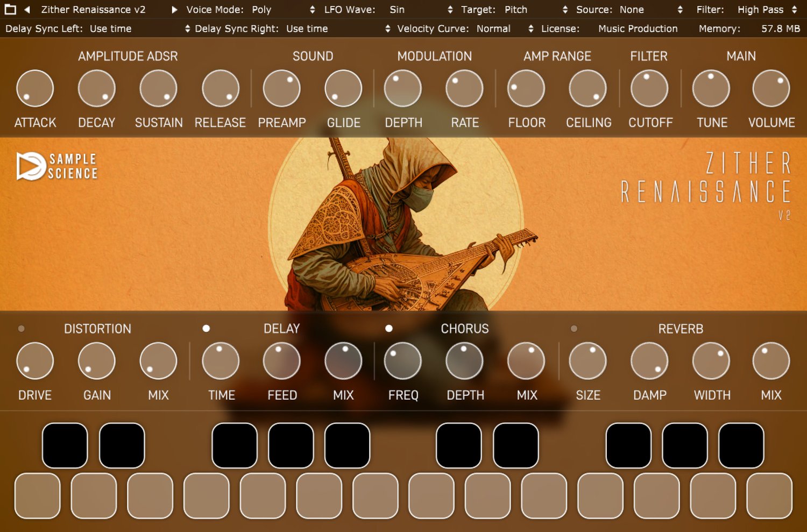Click the preset name Zither Renaissance v2
The height and width of the screenshot is (532, 807).
93,10
